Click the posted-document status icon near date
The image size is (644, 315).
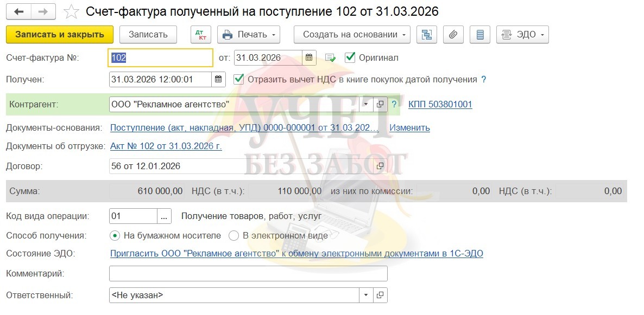pos(330,58)
